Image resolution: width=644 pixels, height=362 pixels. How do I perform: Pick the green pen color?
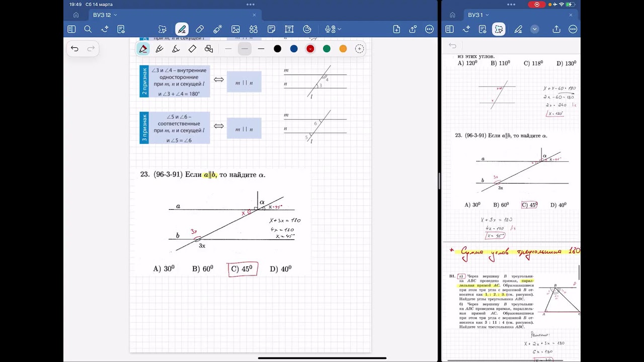coord(327,49)
